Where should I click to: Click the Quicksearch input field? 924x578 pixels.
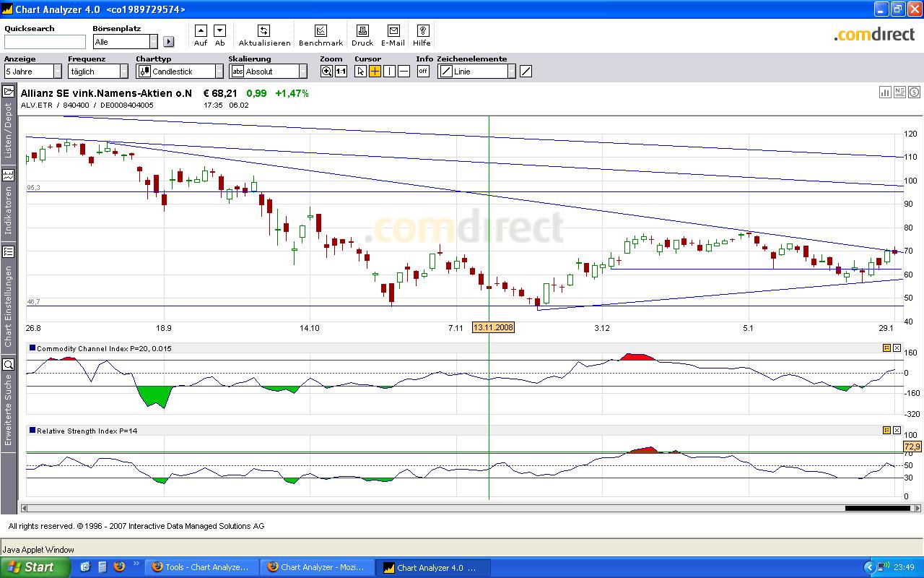[x=45, y=42]
